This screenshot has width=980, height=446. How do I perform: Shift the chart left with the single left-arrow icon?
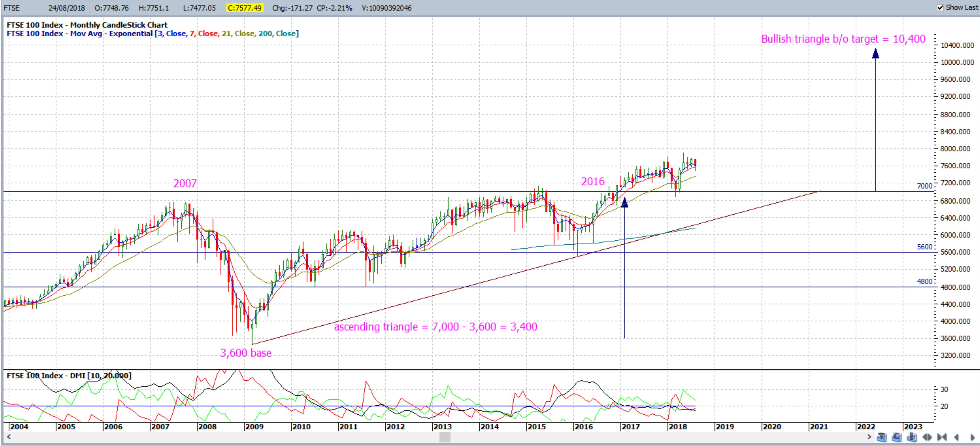(956, 437)
